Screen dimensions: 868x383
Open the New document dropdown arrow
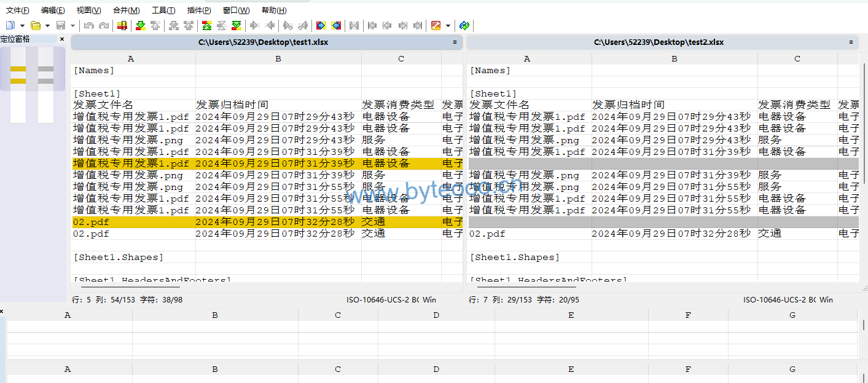pyautogui.click(x=22, y=25)
